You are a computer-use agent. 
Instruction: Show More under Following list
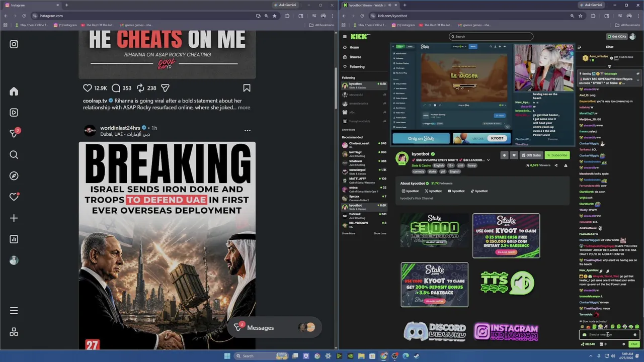click(x=349, y=130)
